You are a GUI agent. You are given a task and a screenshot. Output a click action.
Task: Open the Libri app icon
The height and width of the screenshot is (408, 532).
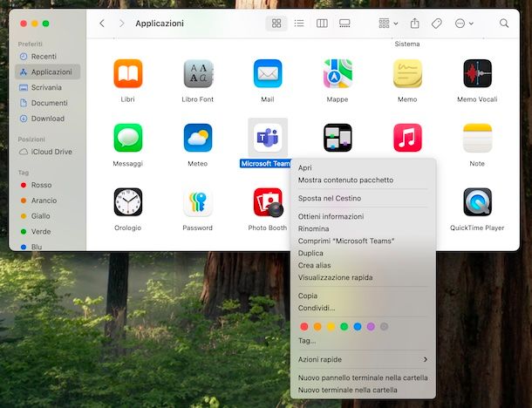[128, 73]
